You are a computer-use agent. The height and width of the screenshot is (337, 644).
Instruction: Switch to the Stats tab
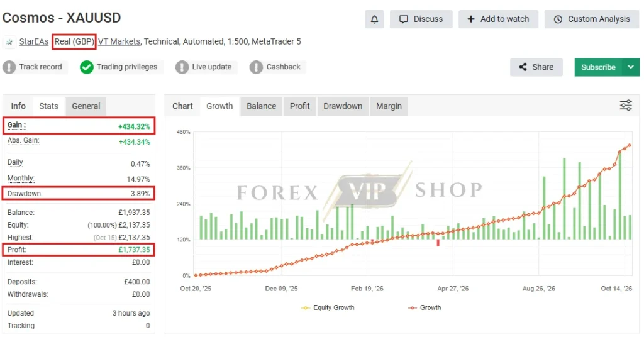(48, 106)
